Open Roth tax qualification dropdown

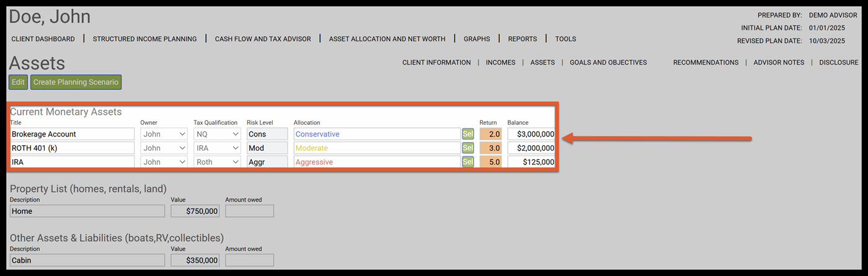[217, 162]
